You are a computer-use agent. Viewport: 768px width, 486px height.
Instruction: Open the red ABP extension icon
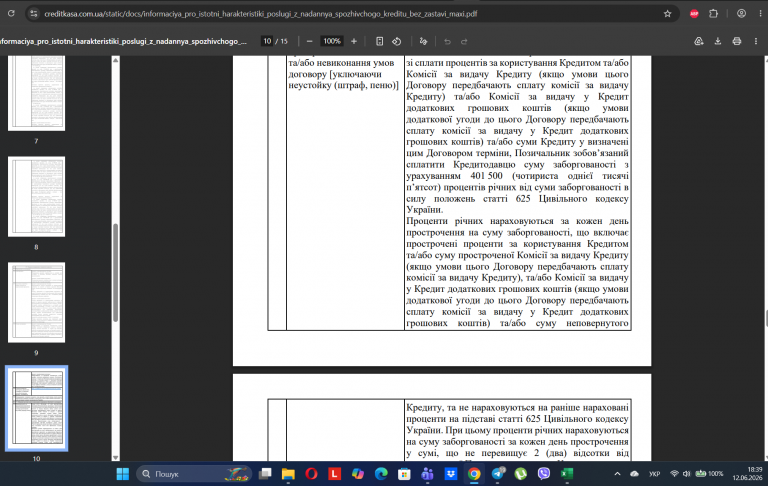click(x=694, y=14)
